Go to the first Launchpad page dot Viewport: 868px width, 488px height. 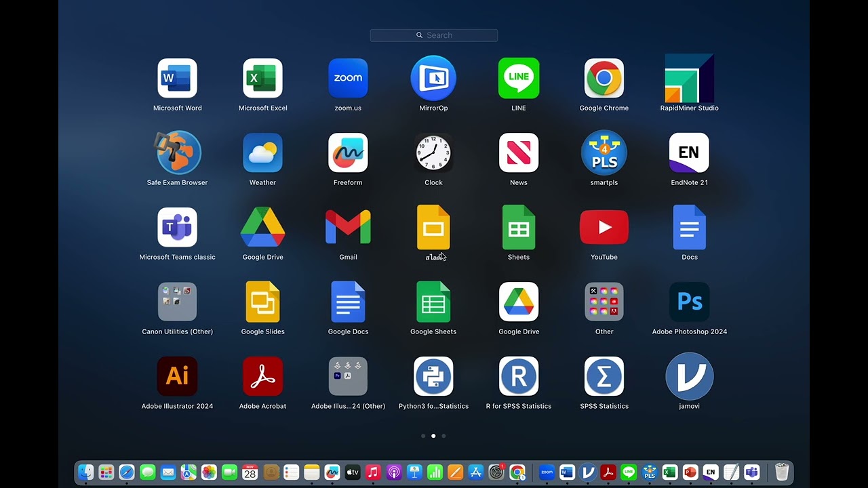click(x=423, y=436)
